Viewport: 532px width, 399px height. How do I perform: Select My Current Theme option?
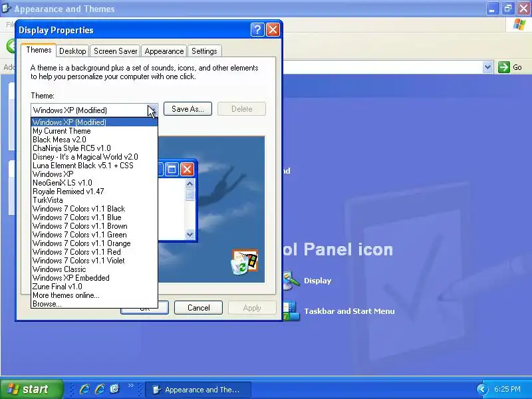[x=94, y=131]
